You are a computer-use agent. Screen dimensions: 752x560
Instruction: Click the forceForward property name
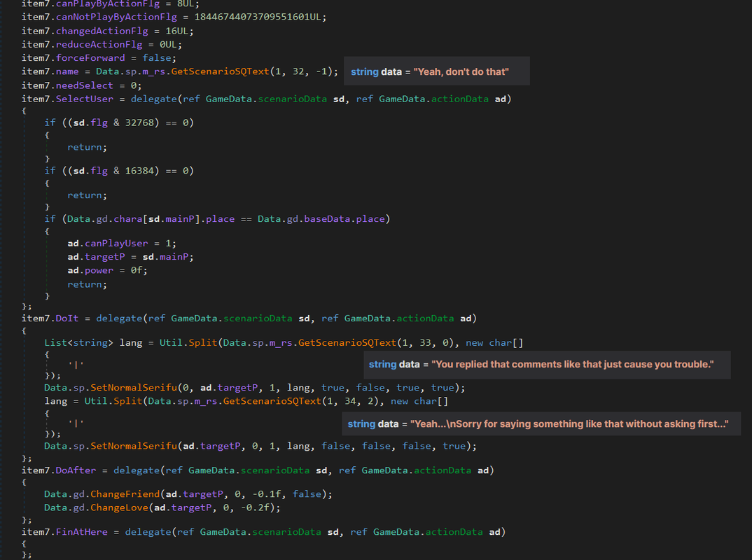(90, 58)
